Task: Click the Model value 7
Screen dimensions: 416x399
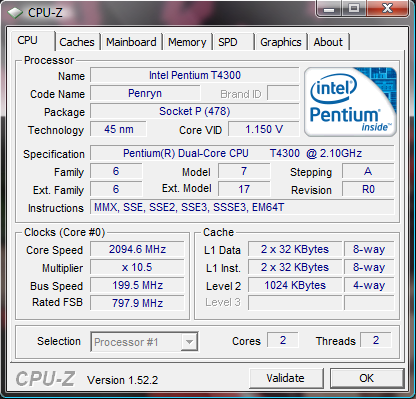Action: (244, 171)
